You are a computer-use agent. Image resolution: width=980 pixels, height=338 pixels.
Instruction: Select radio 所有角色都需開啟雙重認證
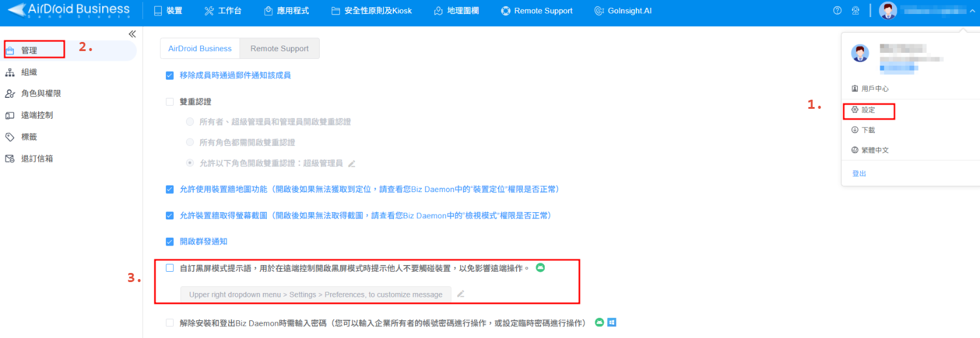190,142
